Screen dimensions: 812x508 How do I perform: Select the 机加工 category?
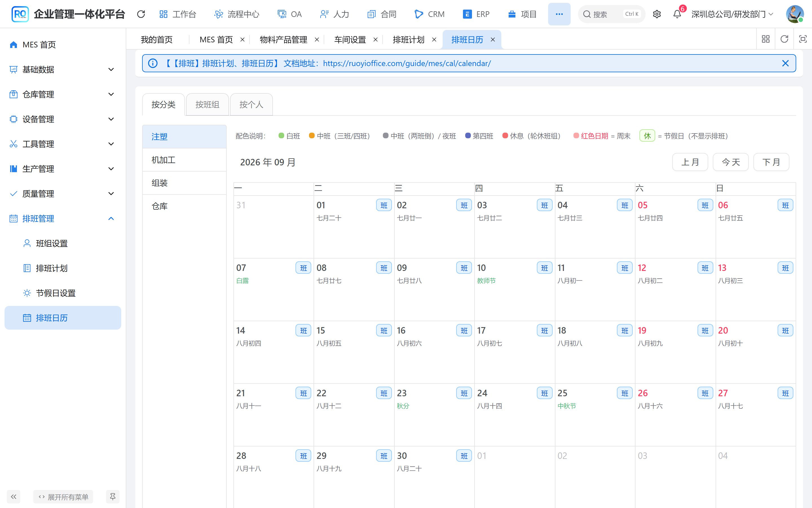tap(184, 160)
